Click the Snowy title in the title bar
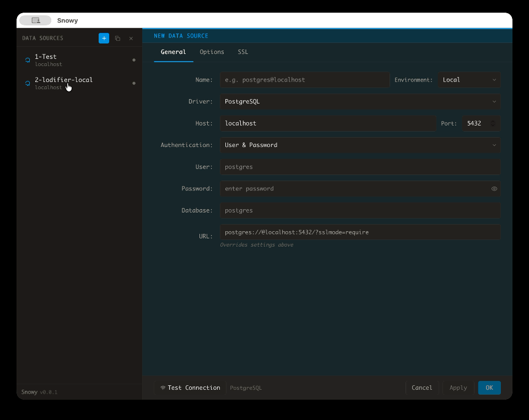The image size is (529, 420). (x=67, y=20)
